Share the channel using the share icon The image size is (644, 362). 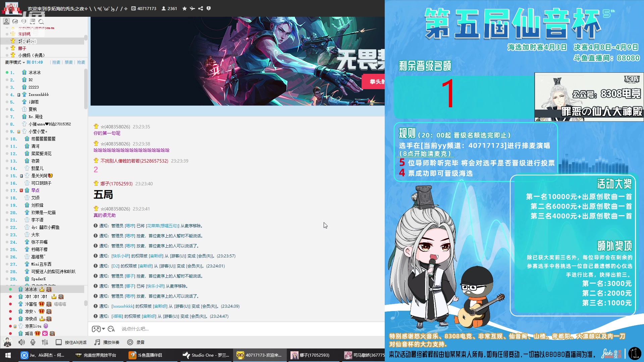[201, 8]
